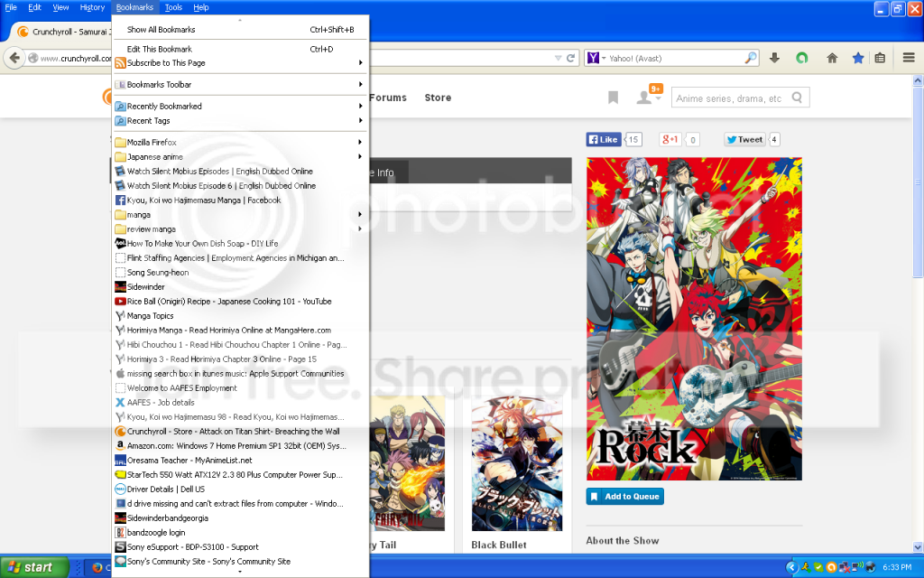The width and height of the screenshot is (924, 578).
Task: Open Song Seung-heon bookmark
Action: click(x=240, y=273)
